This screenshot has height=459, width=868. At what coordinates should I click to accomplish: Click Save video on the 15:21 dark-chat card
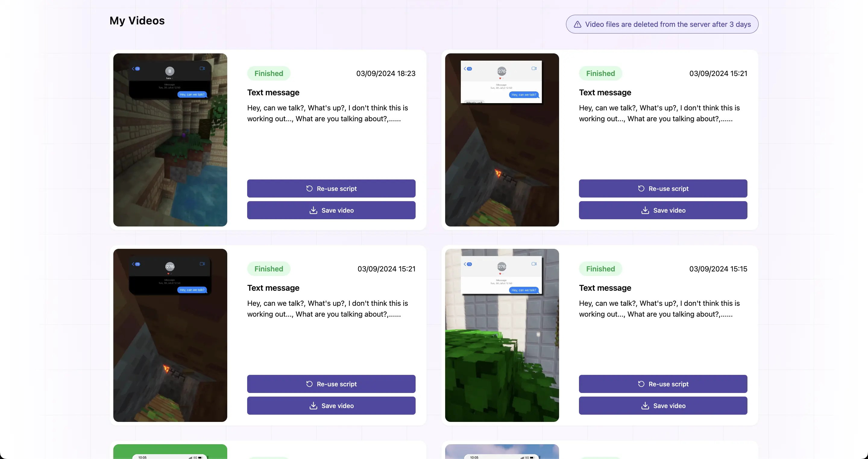click(x=331, y=406)
